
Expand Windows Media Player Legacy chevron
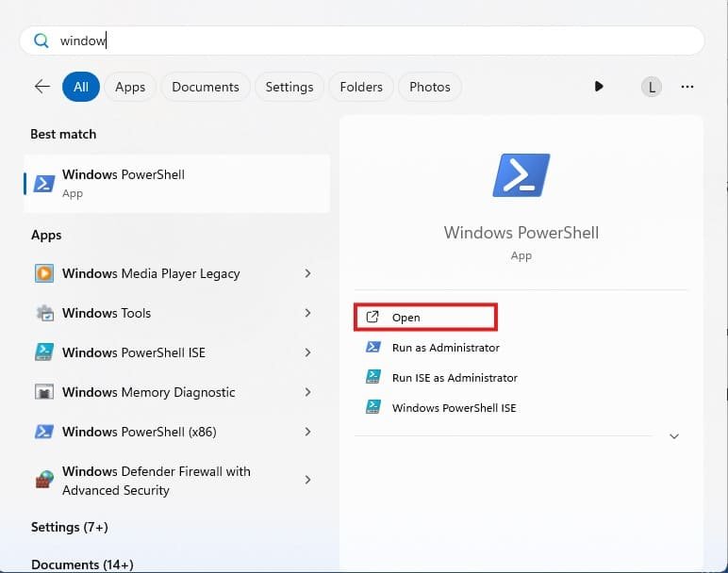coord(307,273)
